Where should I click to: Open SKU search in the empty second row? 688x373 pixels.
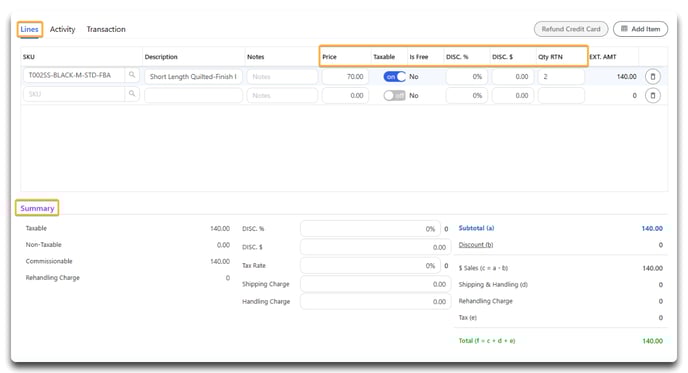tap(132, 94)
